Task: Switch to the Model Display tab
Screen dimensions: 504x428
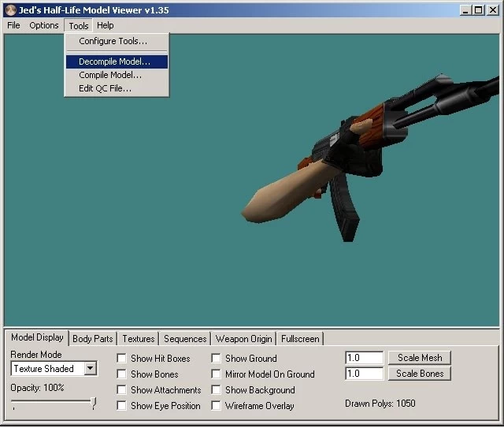Action: point(37,338)
